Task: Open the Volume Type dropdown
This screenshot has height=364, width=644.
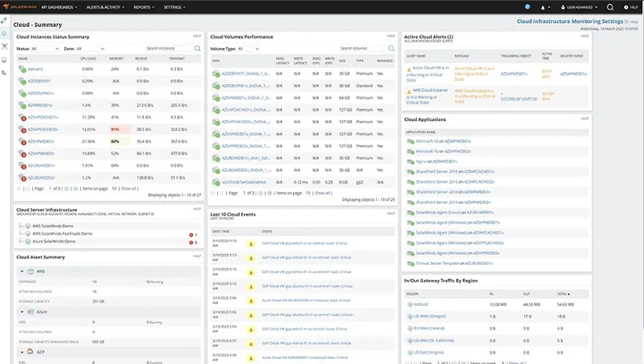Action: coord(249,48)
